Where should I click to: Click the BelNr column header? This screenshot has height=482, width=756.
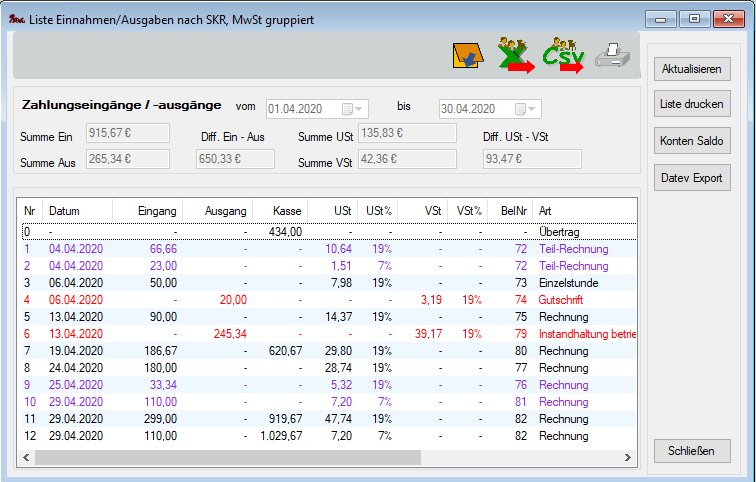(512, 211)
